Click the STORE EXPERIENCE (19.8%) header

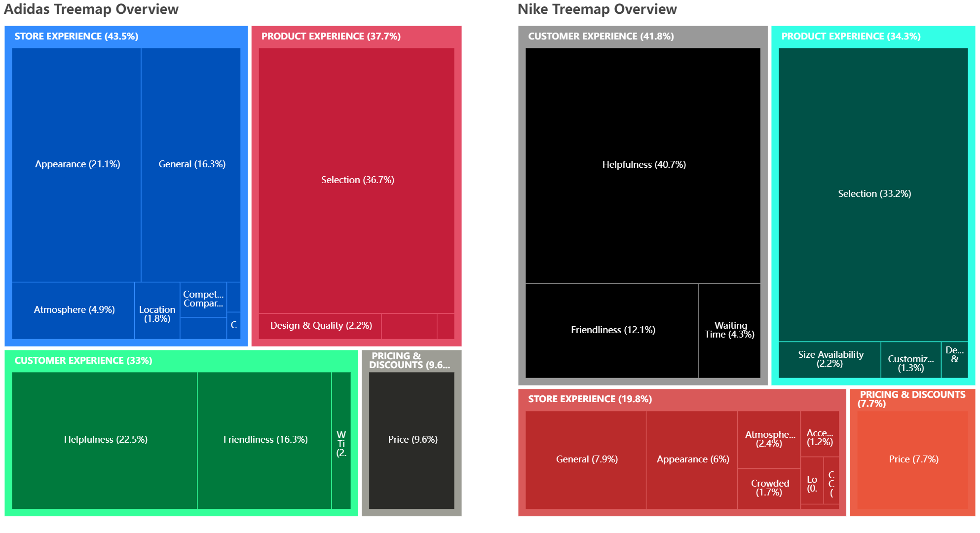click(590, 399)
